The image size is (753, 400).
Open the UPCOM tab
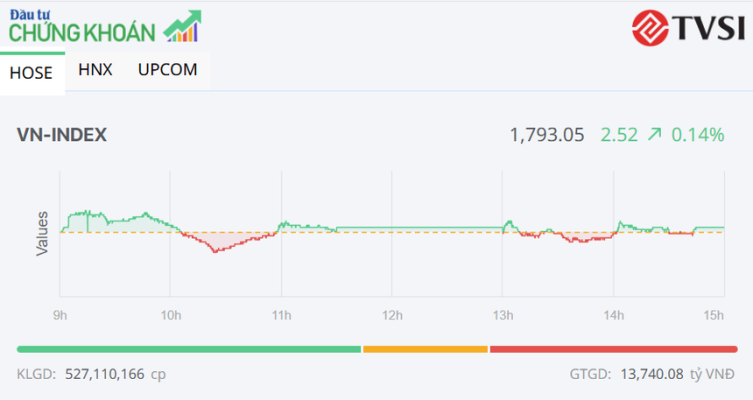tap(167, 70)
